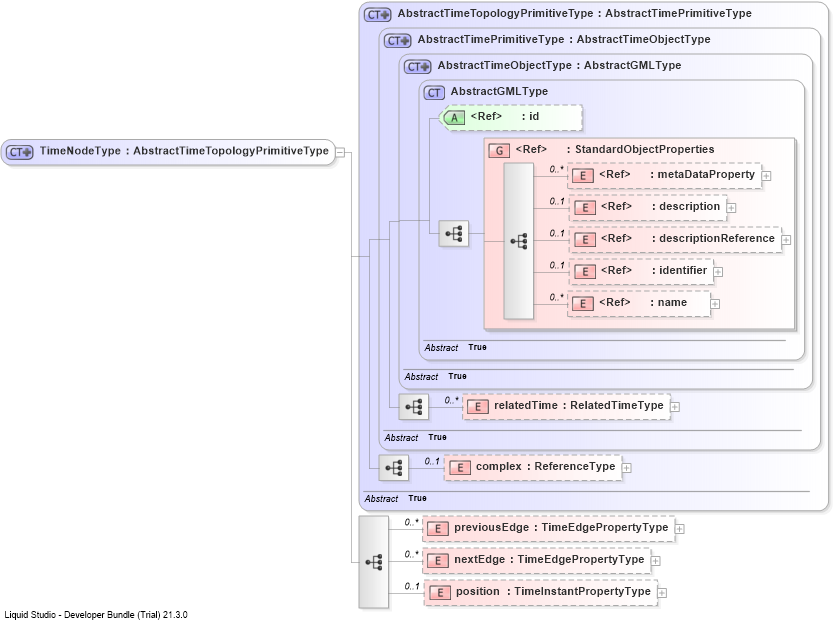Expand position : TimeInstantPropertyType
Viewport: 833px width, 620px height.
tap(662, 593)
